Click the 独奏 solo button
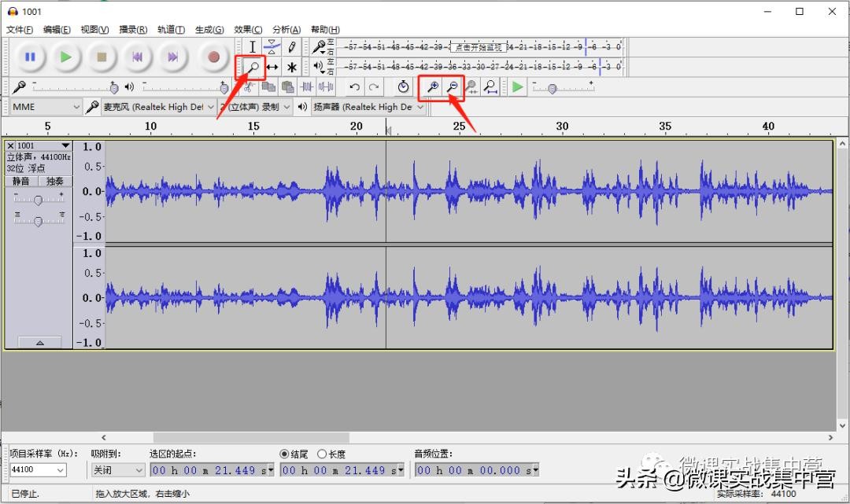 point(55,182)
